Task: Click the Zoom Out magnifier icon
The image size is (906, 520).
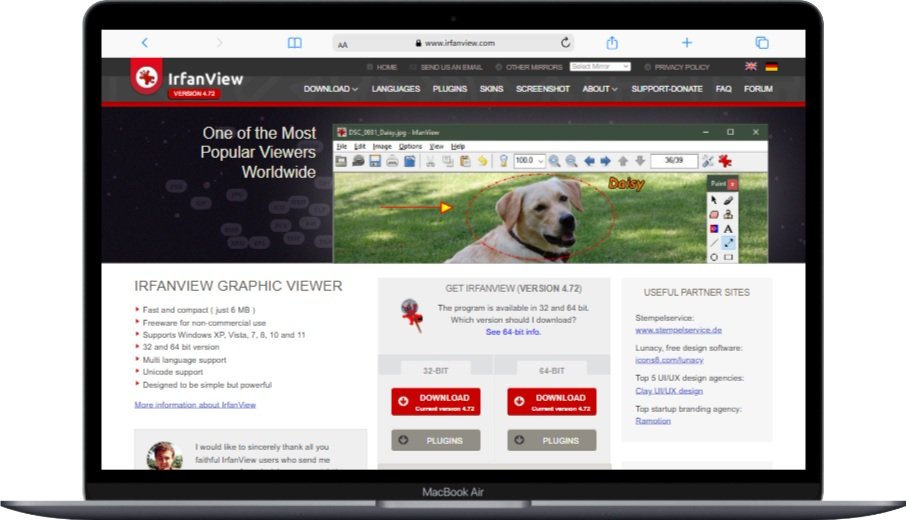Action: (571, 161)
